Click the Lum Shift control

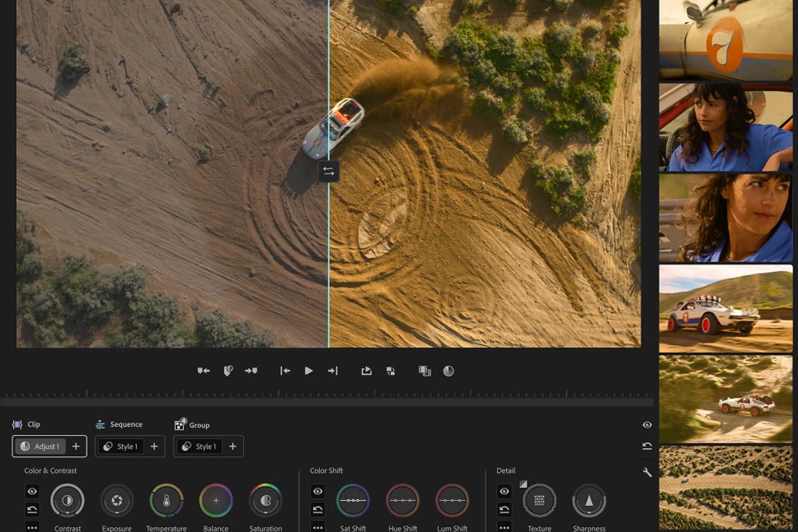(x=452, y=501)
